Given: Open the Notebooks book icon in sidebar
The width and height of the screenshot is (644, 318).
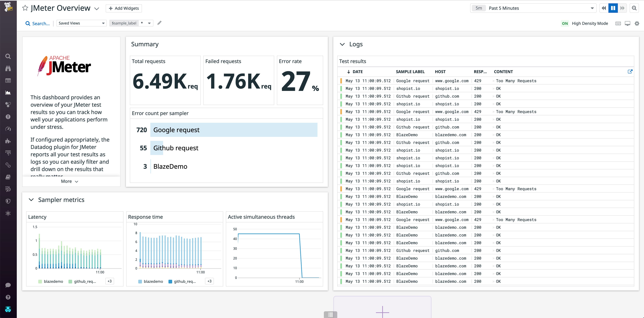Looking at the screenshot, I should [8, 177].
